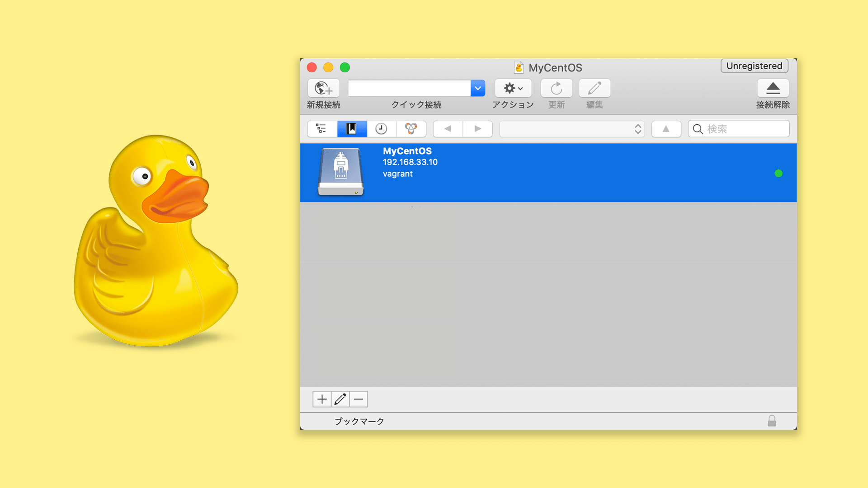The image size is (868, 488).
Task: Disconnect using the eject icon
Action: pos(773,88)
